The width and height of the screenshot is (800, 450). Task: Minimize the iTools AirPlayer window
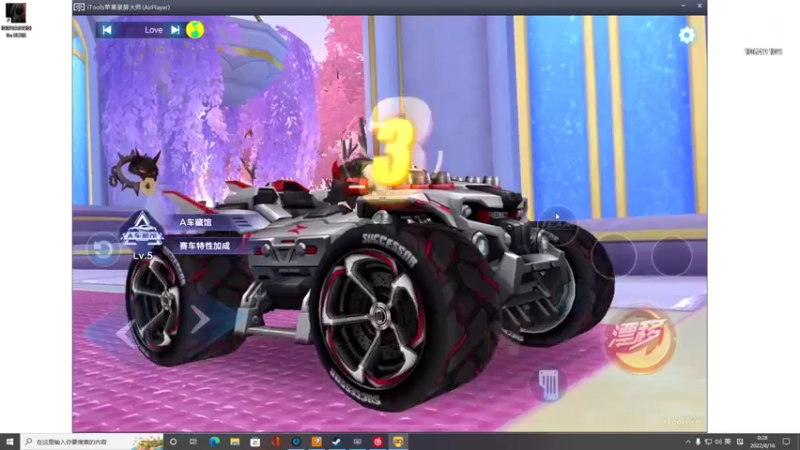683,6
